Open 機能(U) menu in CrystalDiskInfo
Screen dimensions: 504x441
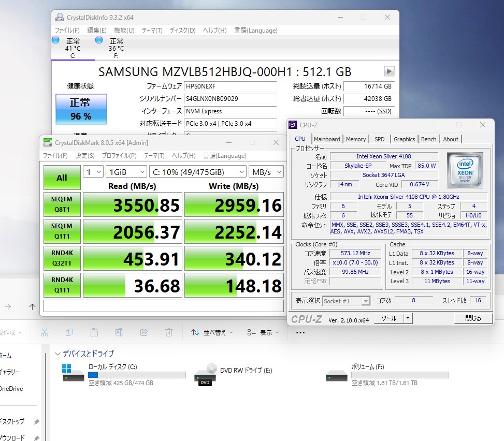coord(124,30)
